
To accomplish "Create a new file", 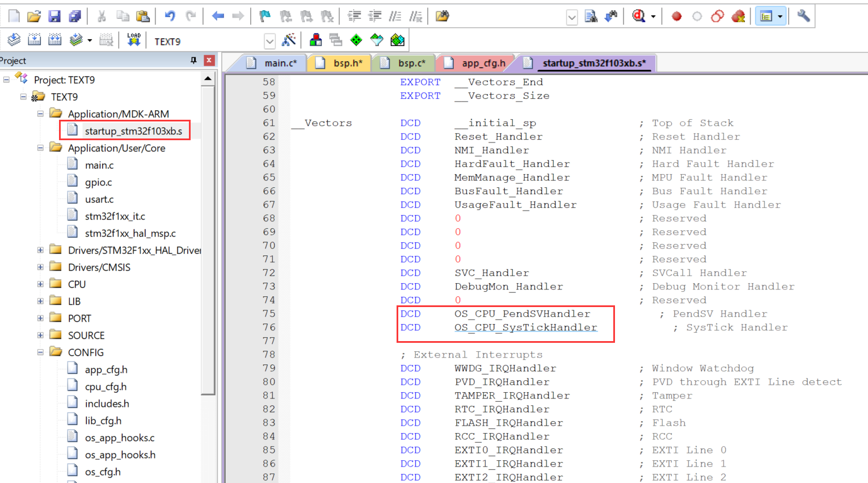I will click(x=14, y=16).
